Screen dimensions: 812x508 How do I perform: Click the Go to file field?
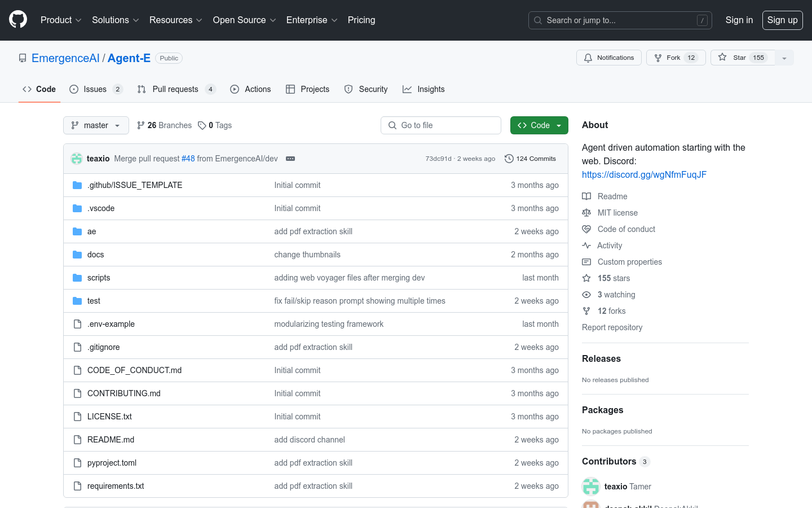(441, 125)
